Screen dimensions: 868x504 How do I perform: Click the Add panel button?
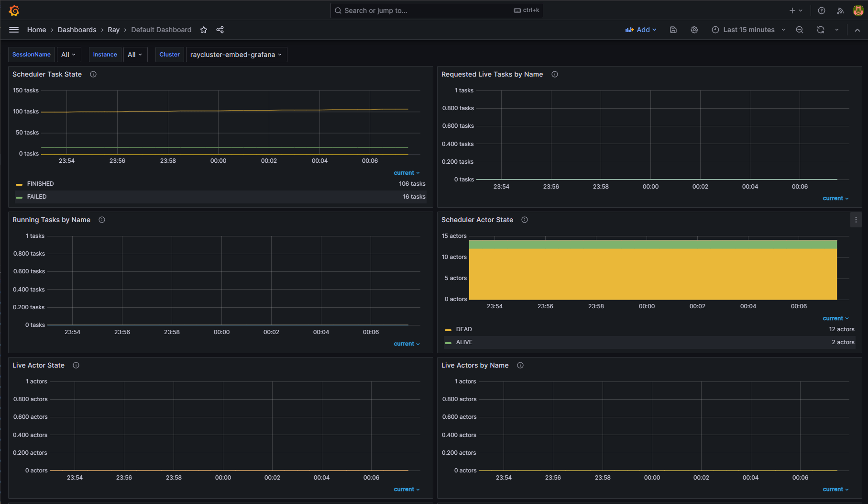point(641,30)
